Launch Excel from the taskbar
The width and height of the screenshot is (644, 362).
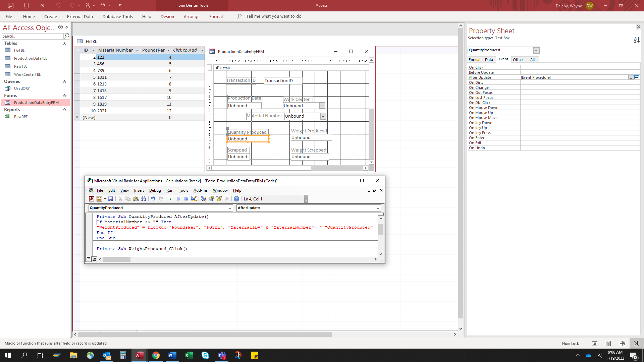pos(189,355)
